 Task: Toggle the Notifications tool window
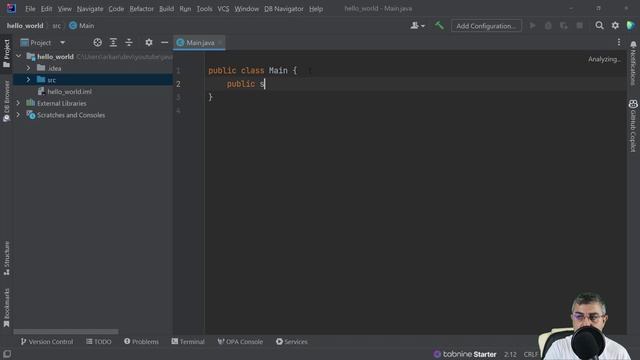[633, 63]
